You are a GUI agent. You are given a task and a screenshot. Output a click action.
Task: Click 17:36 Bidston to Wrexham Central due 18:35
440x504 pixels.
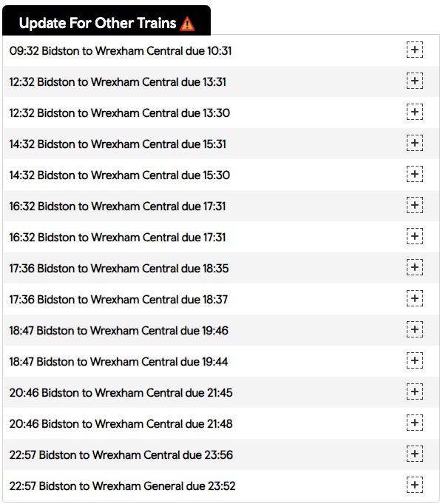pos(119,269)
